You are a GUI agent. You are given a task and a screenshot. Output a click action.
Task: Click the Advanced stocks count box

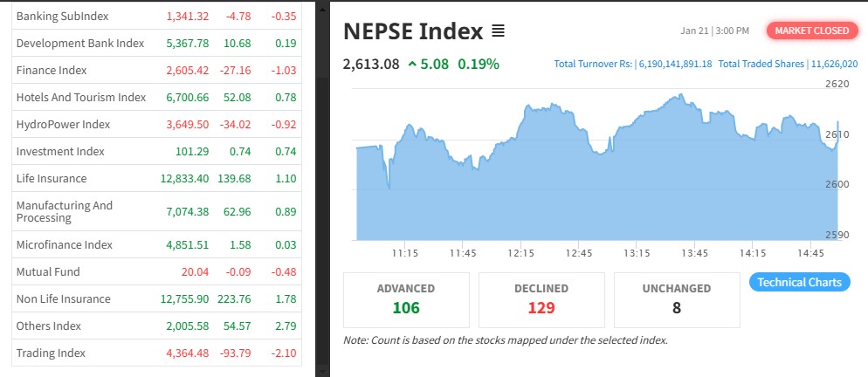pos(406,298)
